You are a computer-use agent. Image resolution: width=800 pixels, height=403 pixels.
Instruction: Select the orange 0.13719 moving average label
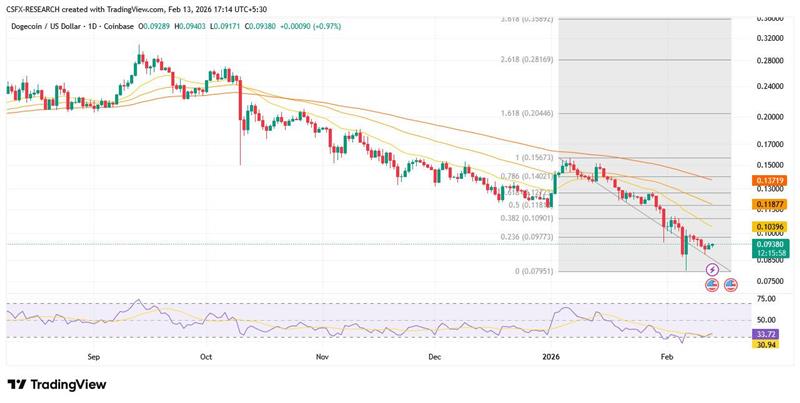(x=770, y=180)
